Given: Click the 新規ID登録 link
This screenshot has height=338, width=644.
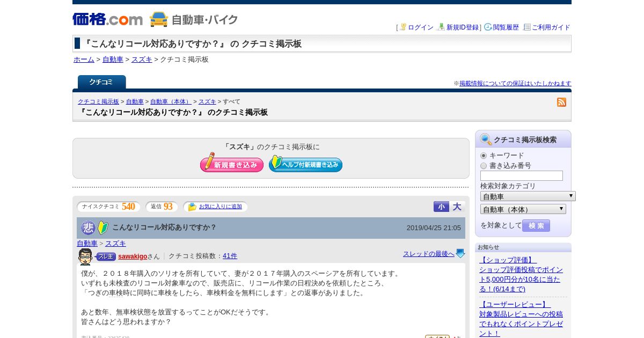Looking at the screenshot, I should 463,27.
